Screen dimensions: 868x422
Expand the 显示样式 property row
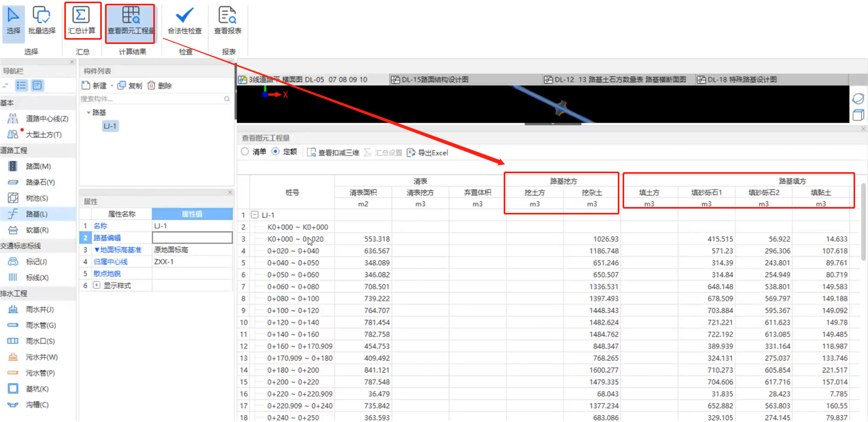pos(96,285)
